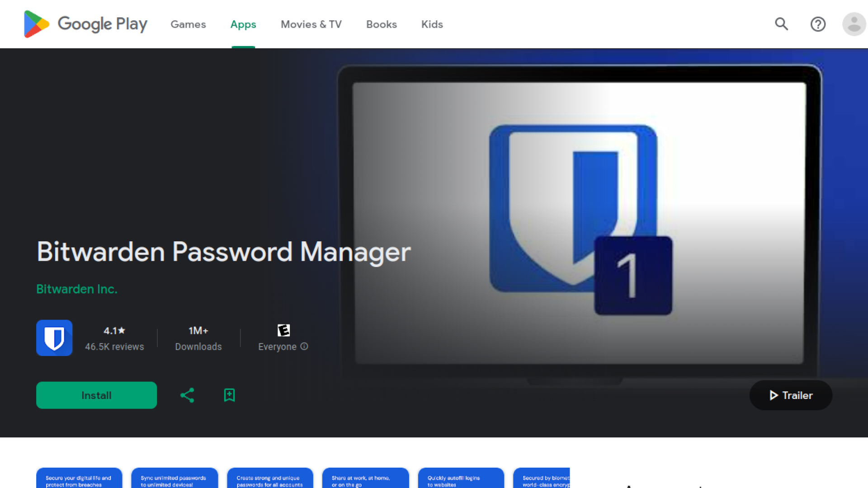Click the Everyone content rating icon
This screenshot has width=868, height=488.
[283, 330]
